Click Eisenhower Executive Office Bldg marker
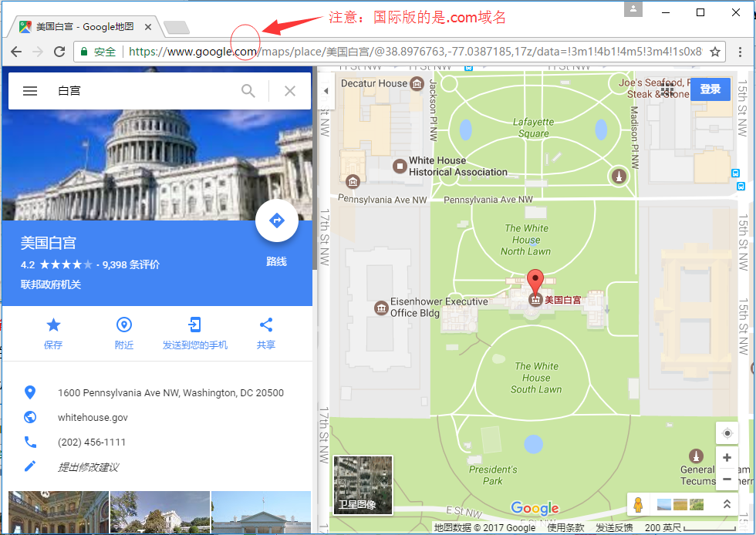Screen dimensions: 756x535 coord(381,308)
